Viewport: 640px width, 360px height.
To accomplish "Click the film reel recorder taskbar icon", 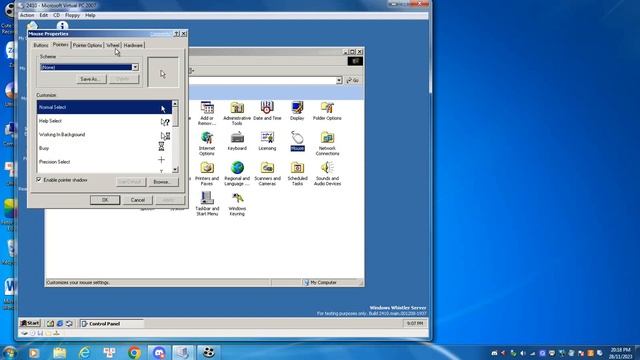I will tap(209, 352).
